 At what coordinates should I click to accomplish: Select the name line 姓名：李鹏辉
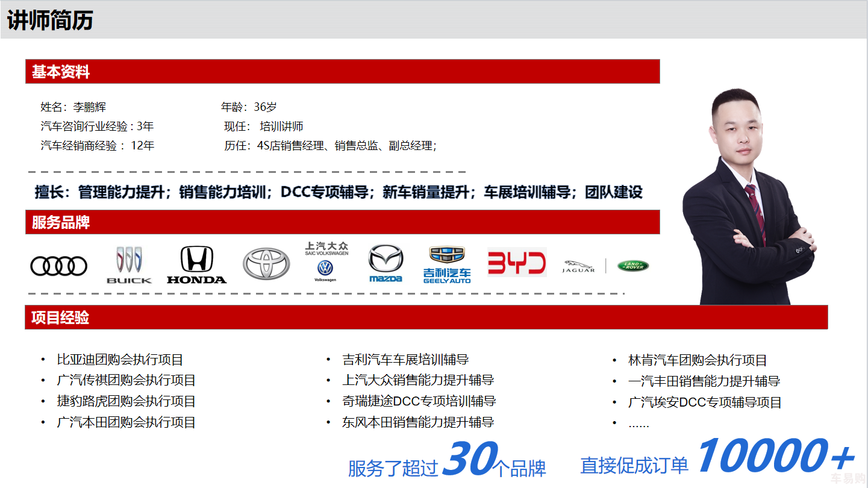[x=73, y=107]
